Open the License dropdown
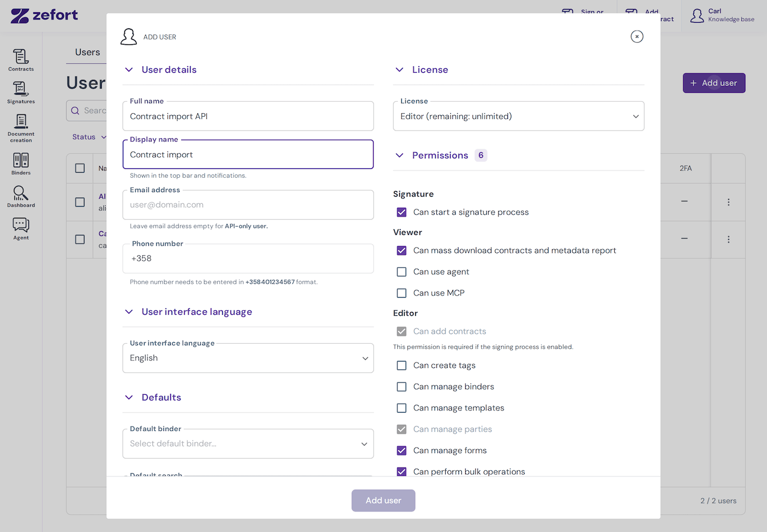 pos(519,116)
